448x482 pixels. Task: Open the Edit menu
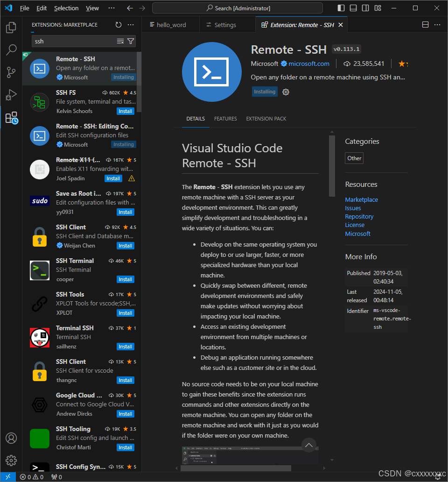(42, 8)
